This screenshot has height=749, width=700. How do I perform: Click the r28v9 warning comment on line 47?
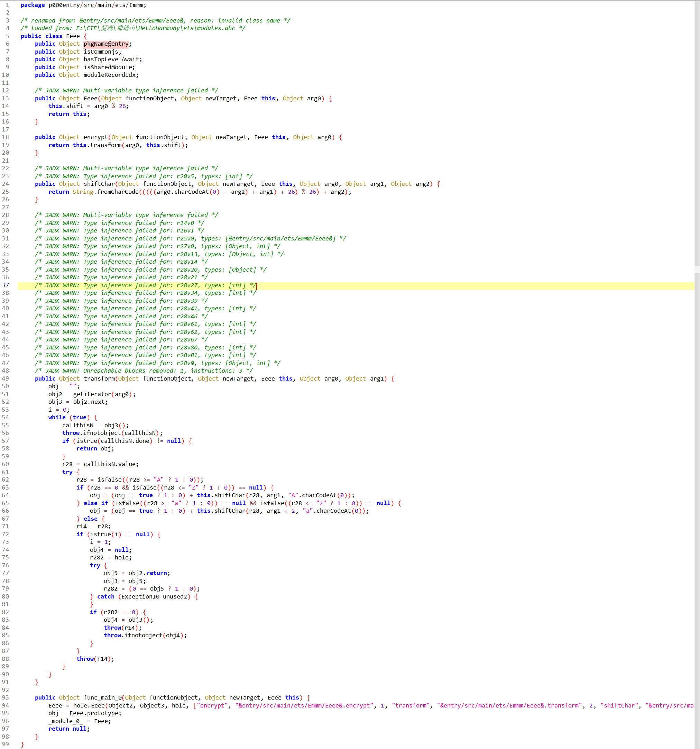point(158,363)
